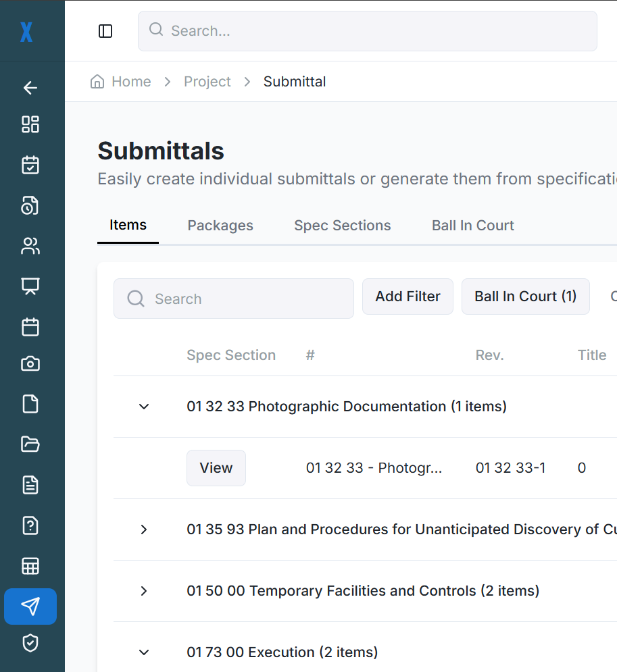Select the team members people icon
This screenshot has width=617, height=672.
point(30,246)
